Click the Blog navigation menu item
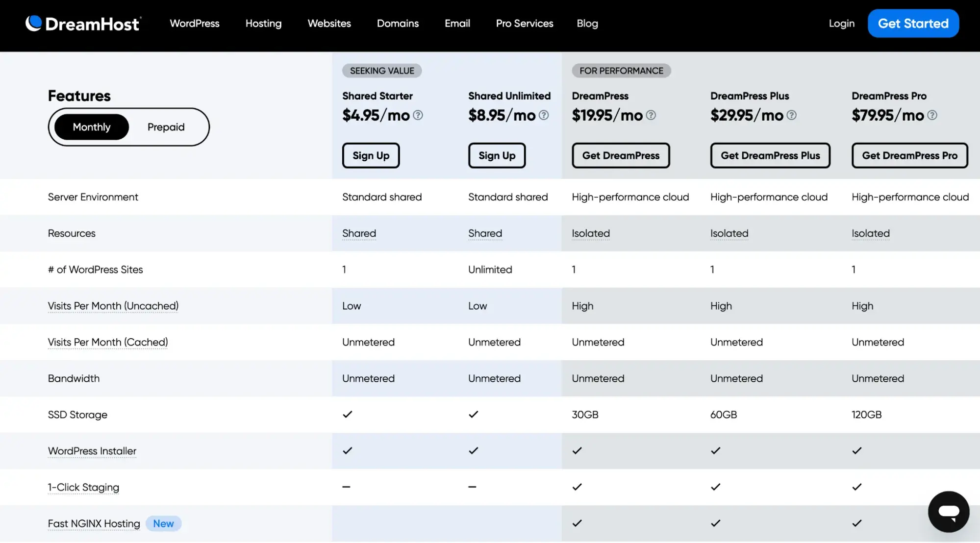This screenshot has width=980, height=543. coord(587,23)
